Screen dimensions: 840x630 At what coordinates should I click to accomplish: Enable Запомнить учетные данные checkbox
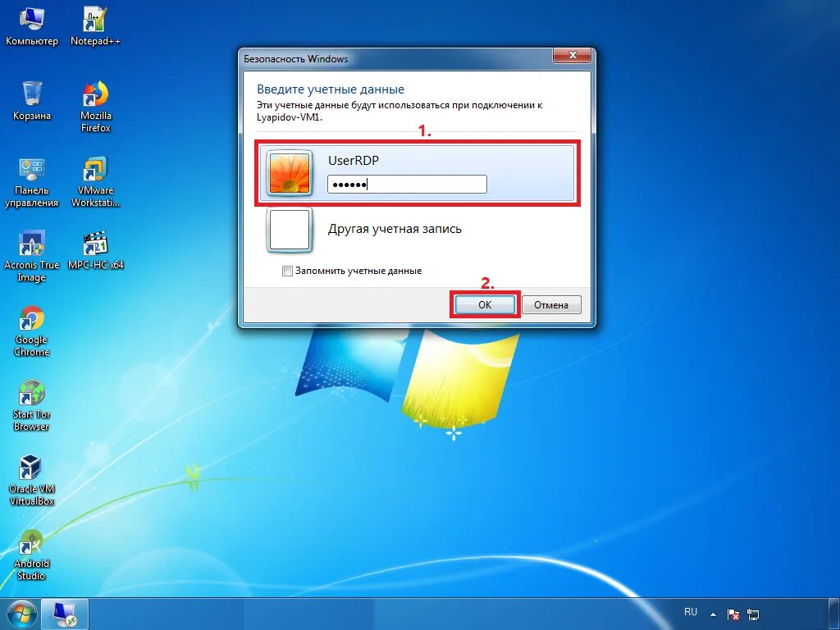[287, 271]
